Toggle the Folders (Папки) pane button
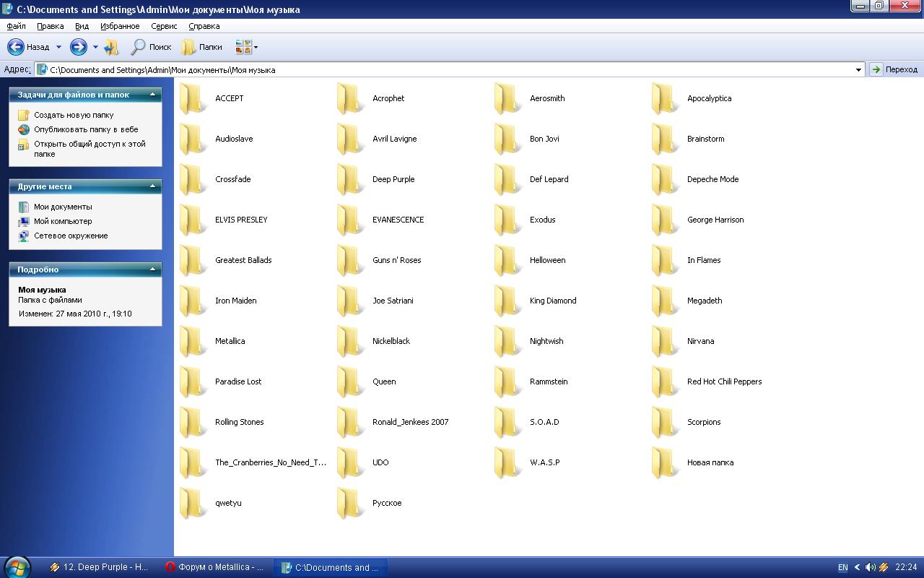Screen dimensions: 924x578 click(x=202, y=47)
